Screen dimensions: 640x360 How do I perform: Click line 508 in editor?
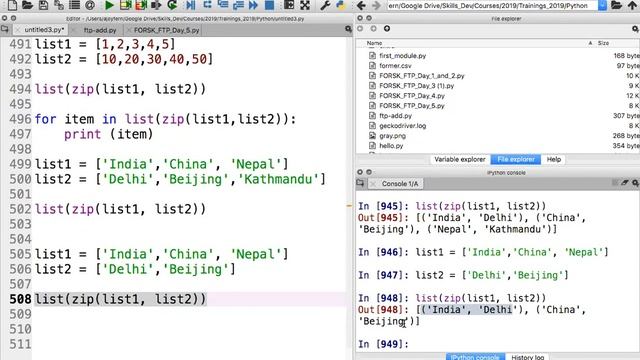[x=189, y=299]
